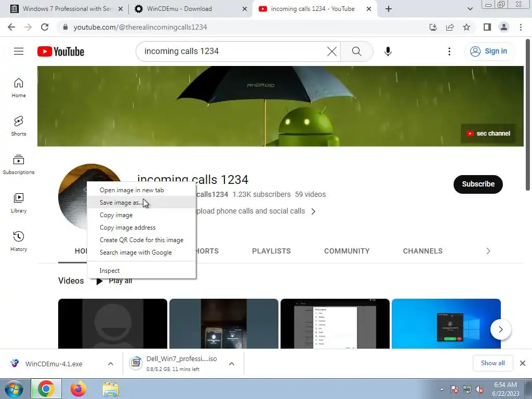Viewport: 532px width, 399px height.
Task: Show more channel tabs with right chevron
Action: tap(488, 251)
